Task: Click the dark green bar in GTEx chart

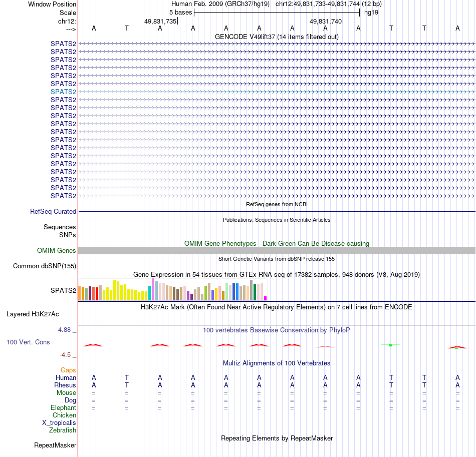Action: click(255, 292)
